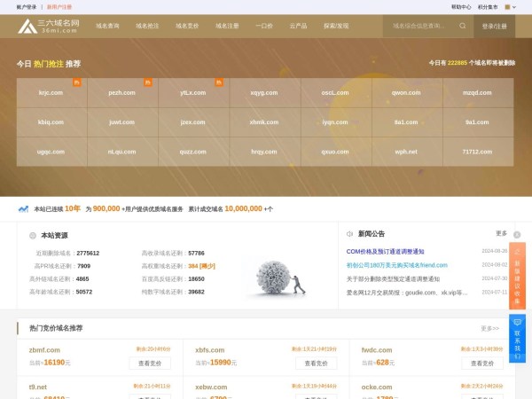Click the 5% badge on krjc.com
Viewport: 532px width, 399px height.
pyautogui.click(x=77, y=82)
